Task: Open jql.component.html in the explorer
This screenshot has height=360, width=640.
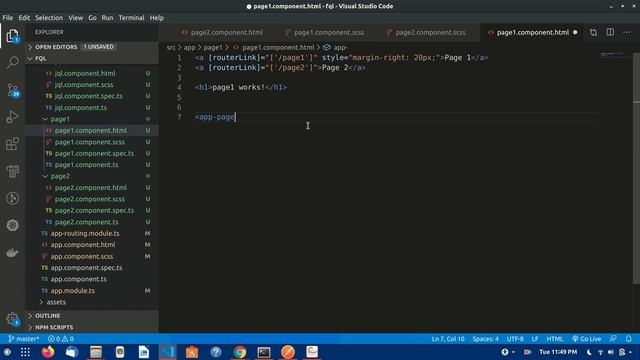Action: tap(85, 73)
